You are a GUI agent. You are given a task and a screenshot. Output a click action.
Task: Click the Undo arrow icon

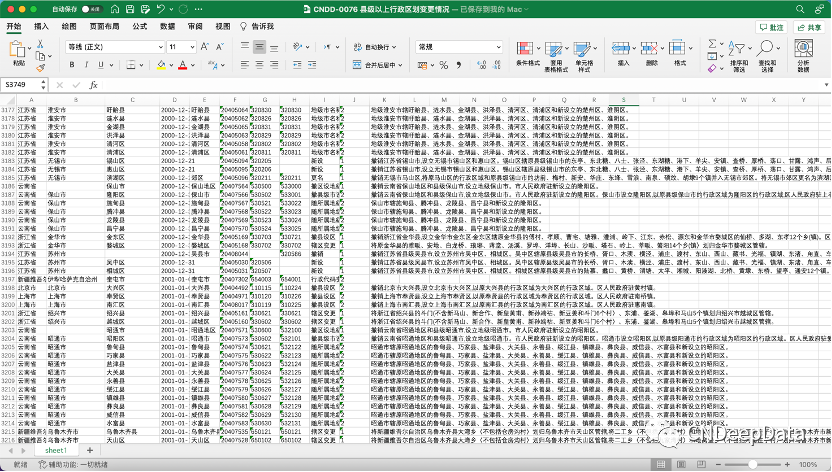160,9
